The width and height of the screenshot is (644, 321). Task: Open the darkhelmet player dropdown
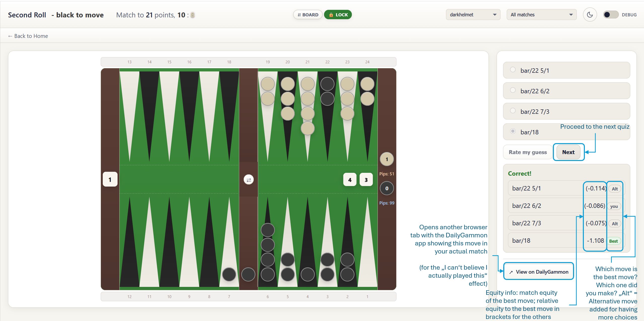pyautogui.click(x=473, y=15)
